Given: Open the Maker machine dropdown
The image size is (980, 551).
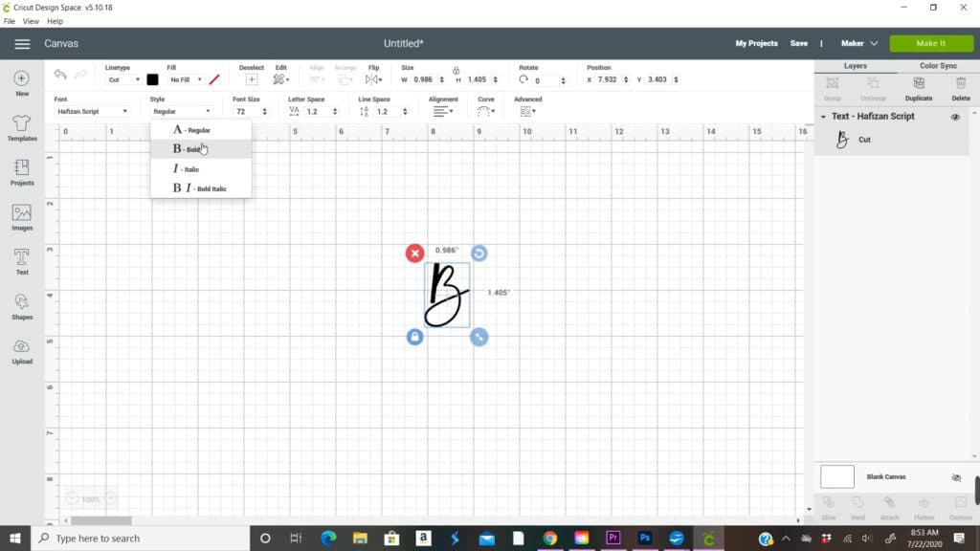Looking at the screenshot, I should tap(859, 43).
